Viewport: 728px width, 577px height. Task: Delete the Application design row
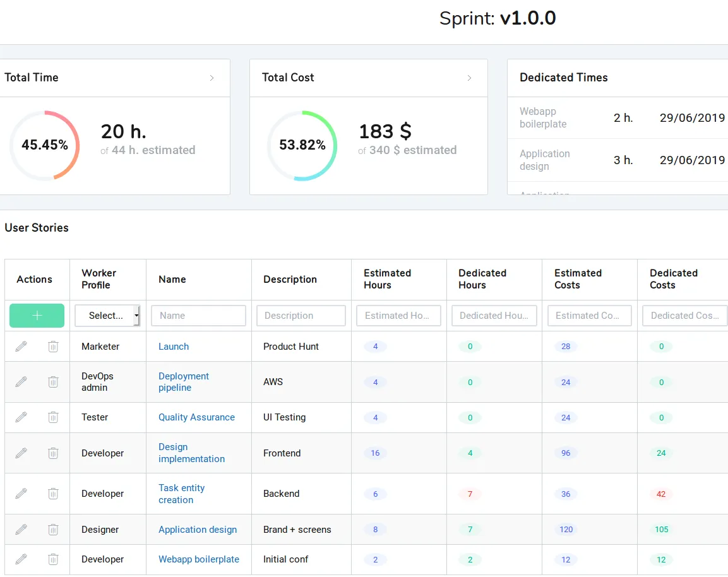coord(53,529)
